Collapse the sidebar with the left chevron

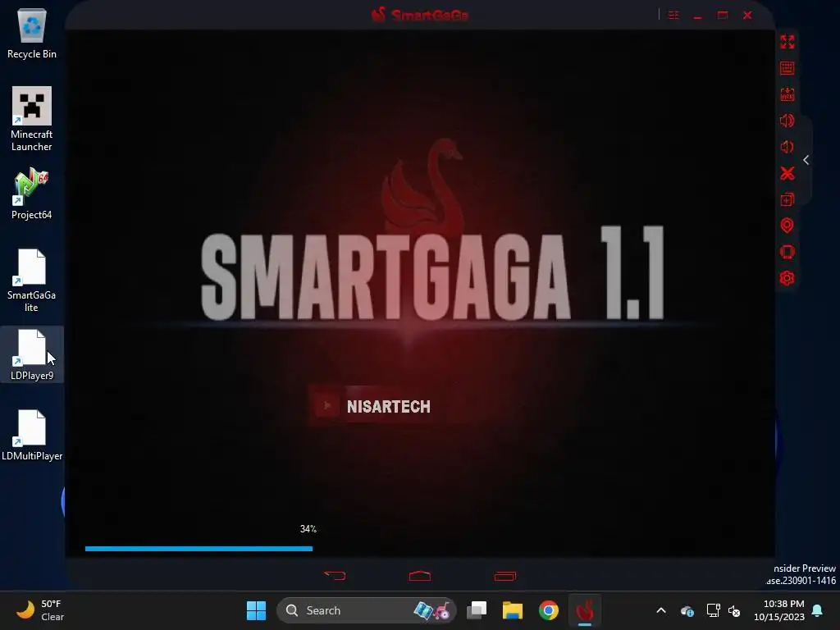click(806, 160)
